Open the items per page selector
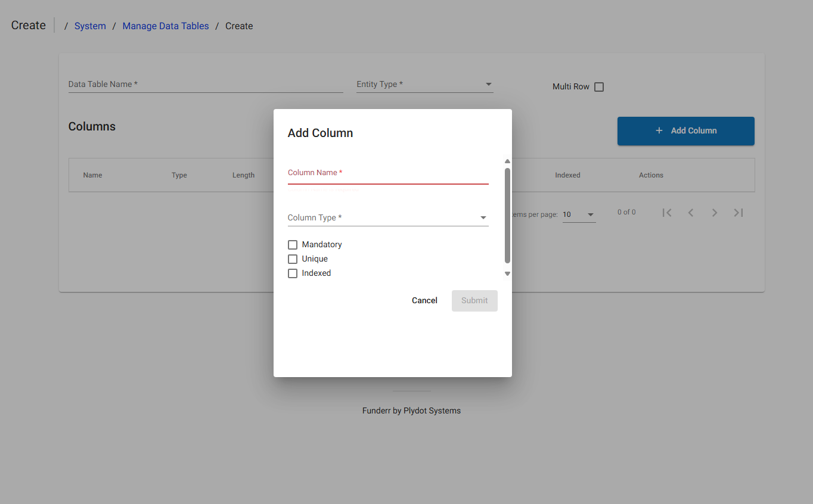The image size is (813, 504). pos(578,214)
